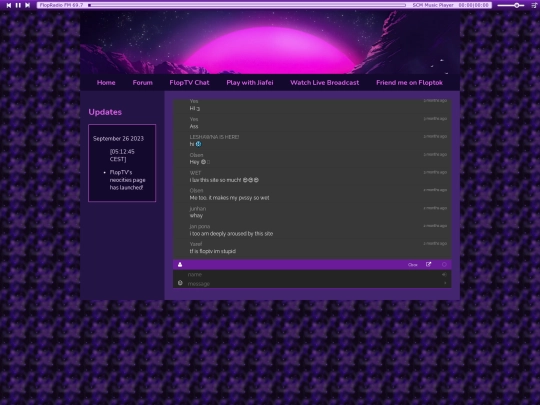The width and height of the screenshot is (540, 405).
Task: Open the Forum page
Action: (x=143, y=83)
